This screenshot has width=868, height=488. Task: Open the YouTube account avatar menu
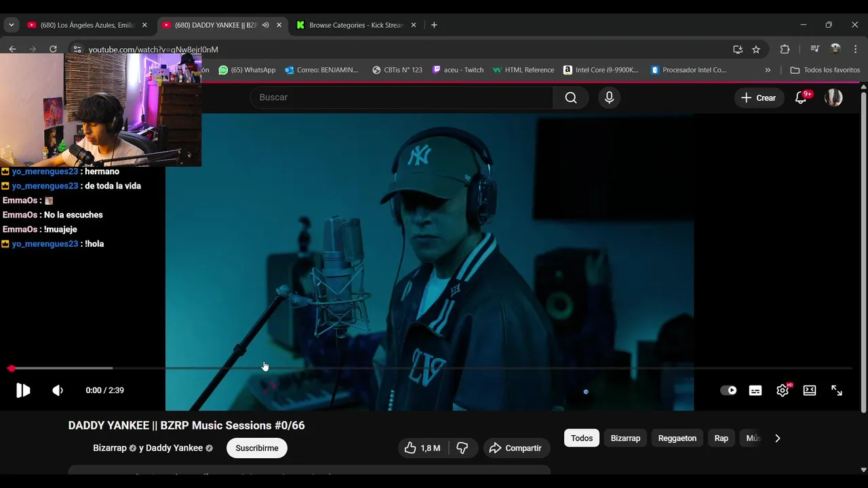(x=833, y=98)
